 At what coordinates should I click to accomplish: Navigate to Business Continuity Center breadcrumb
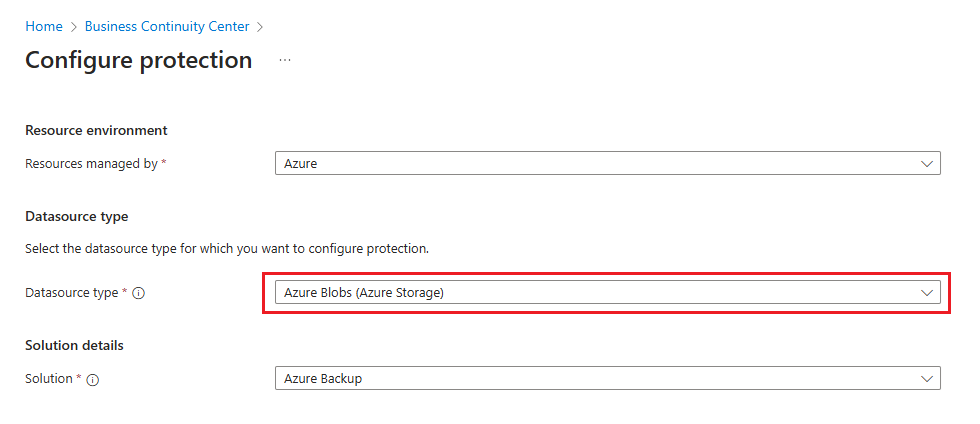[x=167, y=27]
